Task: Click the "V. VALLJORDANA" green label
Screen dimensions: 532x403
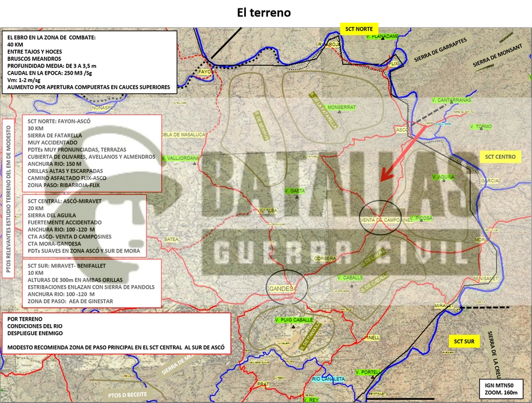Action: tap(180, 158)
